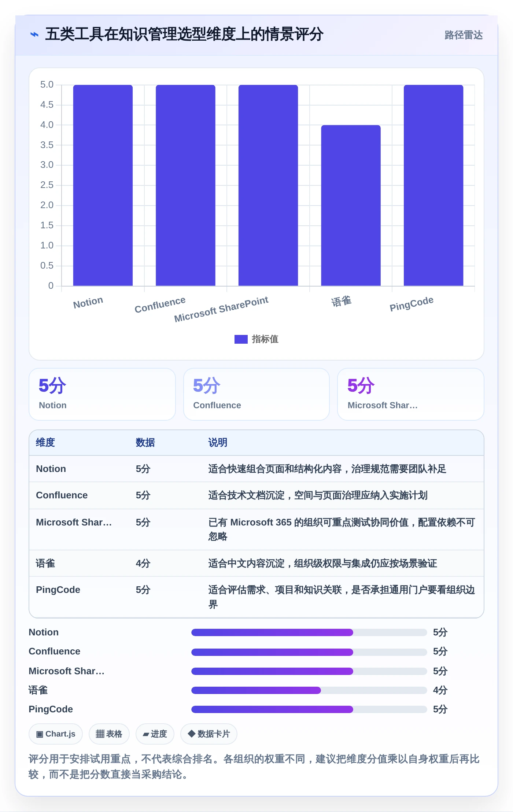Click the Notion axis label under chart
The height and width of the screenshot is (812, 513).
pyautogui.click(x=88, y=302)
